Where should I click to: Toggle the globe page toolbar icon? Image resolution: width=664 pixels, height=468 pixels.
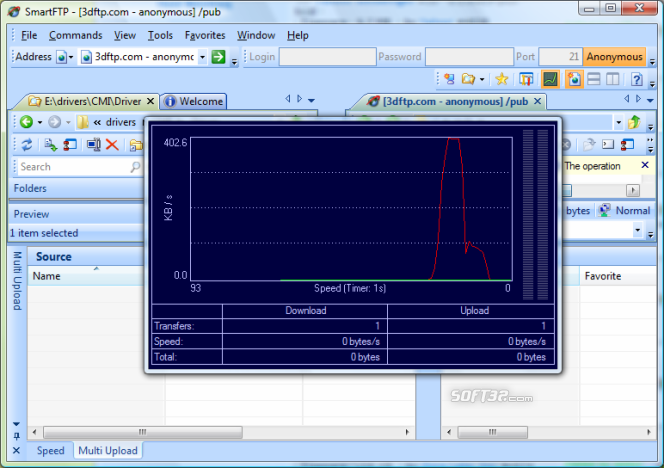point(575,79)
